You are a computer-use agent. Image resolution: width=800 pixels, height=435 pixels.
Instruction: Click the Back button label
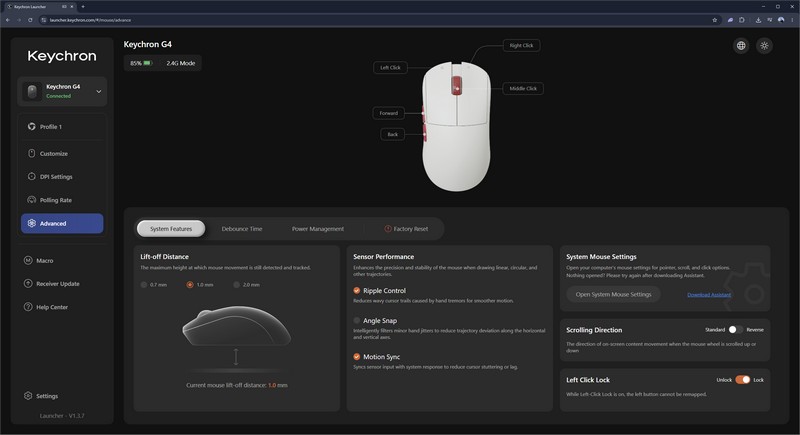click(x=392, y=134)
